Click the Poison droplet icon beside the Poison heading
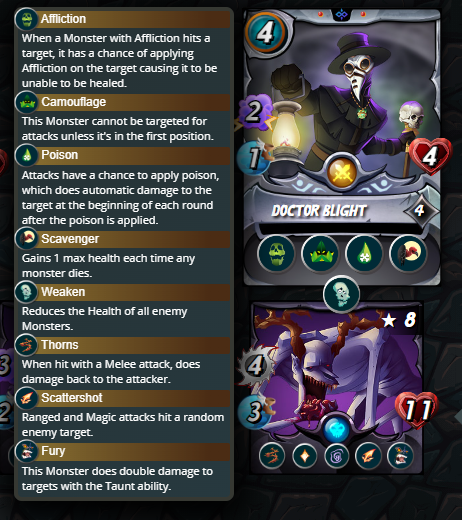The height and width of the screenshot is (520, 462). coord(27,155)
